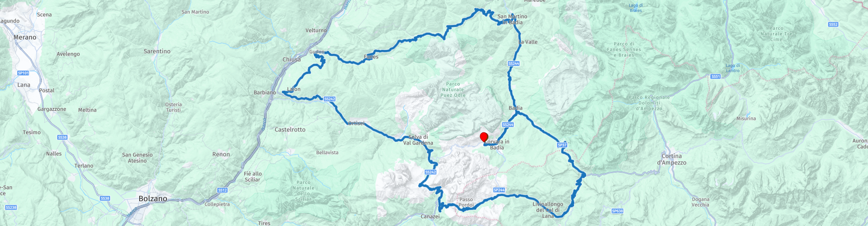Click the SS51 road shield
Image resolution: width=868 pixels, height=226 pixels.
(x=715, y=76)
